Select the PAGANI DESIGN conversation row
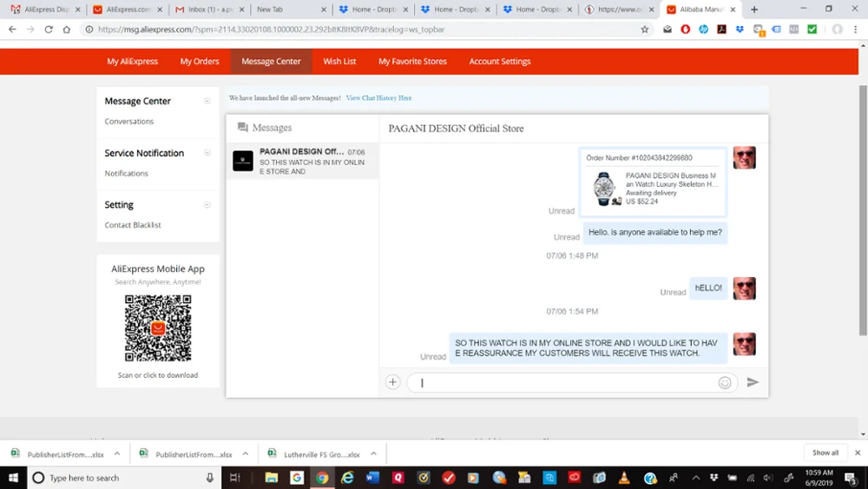Screen dimensions: 868x489 coord(302,161)
